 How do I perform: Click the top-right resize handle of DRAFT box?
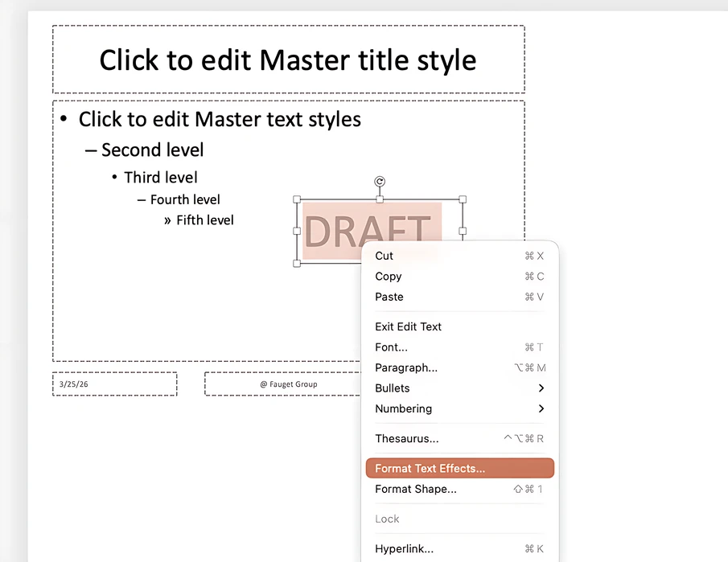click(x=463, y=199)
